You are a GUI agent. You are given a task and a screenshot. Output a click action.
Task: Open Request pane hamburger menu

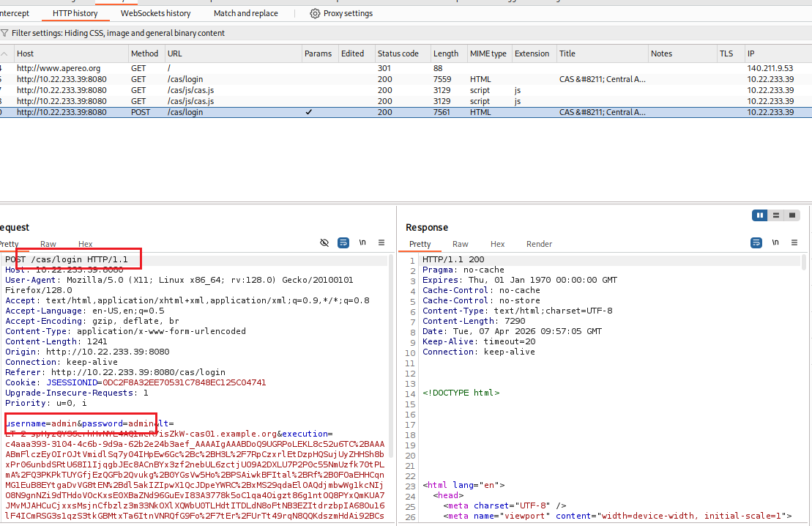(x=381, y=242)
